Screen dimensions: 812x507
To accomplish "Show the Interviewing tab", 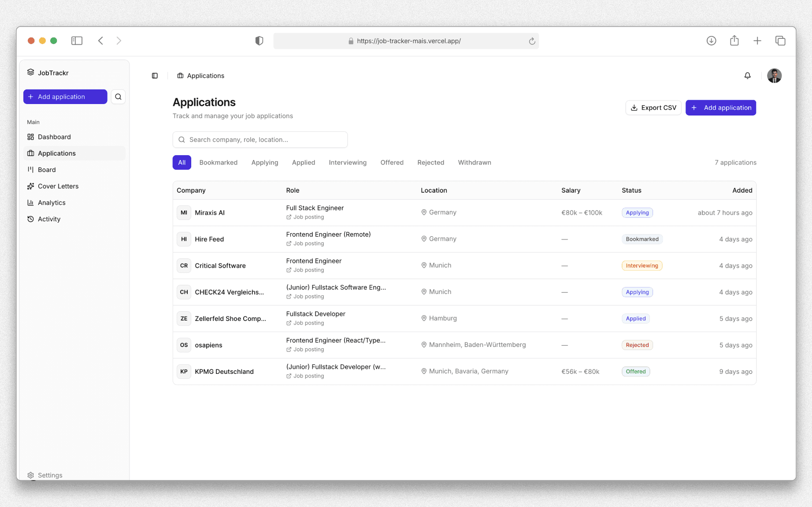I will coord(348,162).
